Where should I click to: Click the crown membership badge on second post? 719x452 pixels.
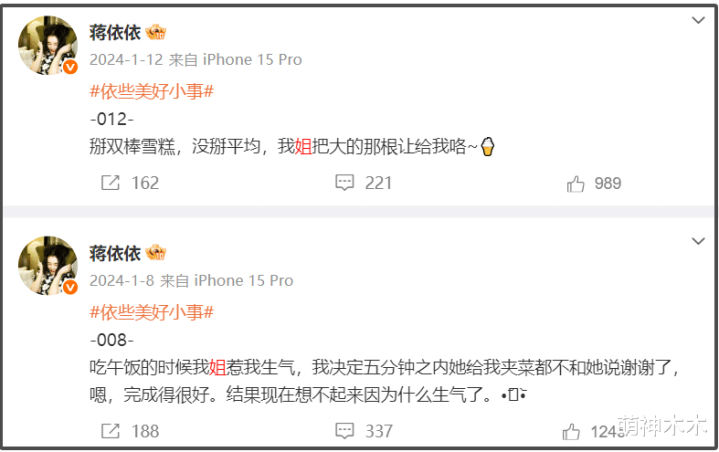pos(156,253)
